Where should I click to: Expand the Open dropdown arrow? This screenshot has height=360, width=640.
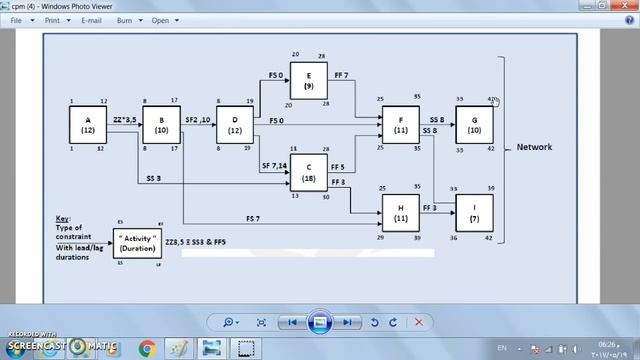click(x=177, y=20)
